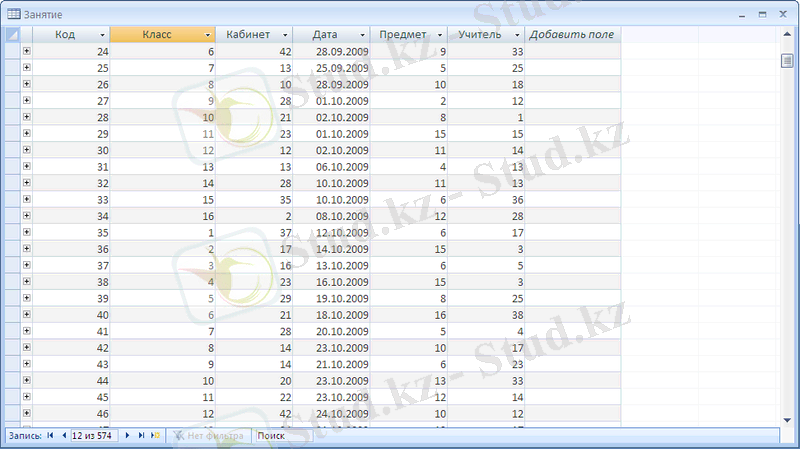This screenshot has width=800, height=449.
Task: Open the Предмет column dropdown arrow
Action: coord(440,35)
